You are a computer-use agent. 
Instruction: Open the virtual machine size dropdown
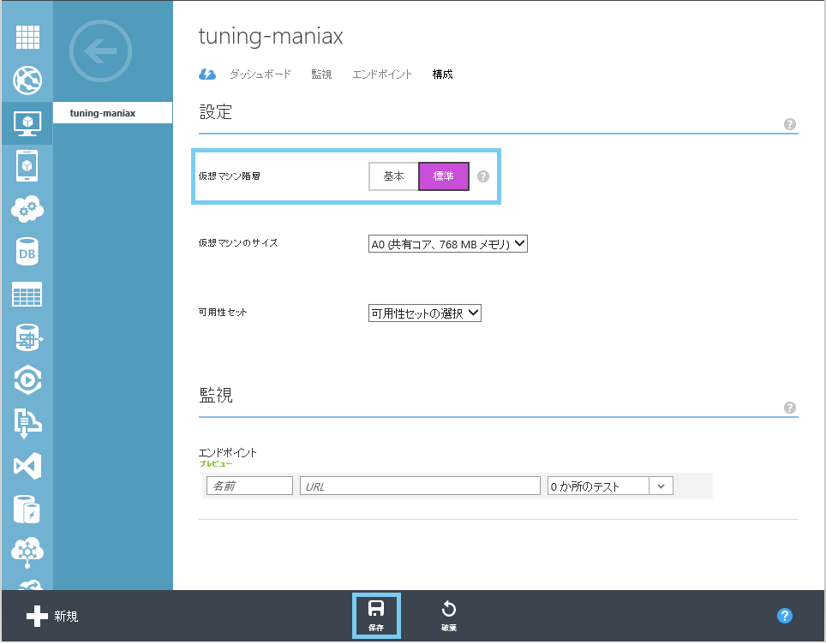tap(448, 244)
